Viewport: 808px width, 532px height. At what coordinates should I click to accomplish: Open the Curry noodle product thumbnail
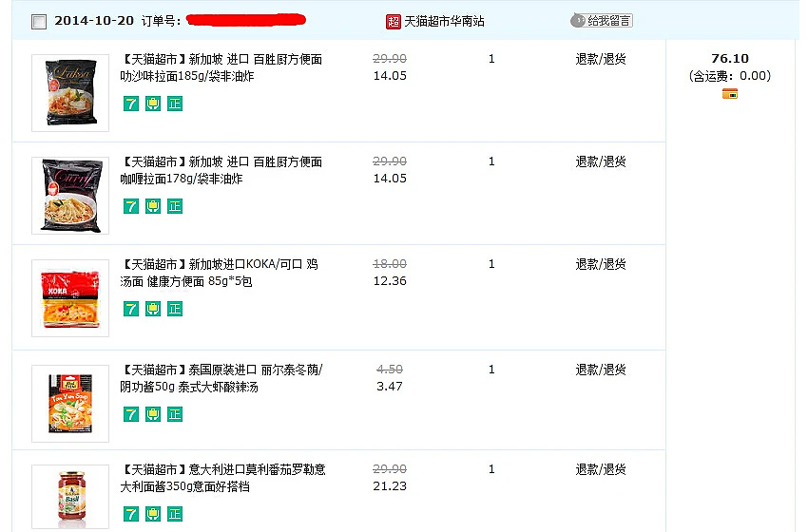70,195
